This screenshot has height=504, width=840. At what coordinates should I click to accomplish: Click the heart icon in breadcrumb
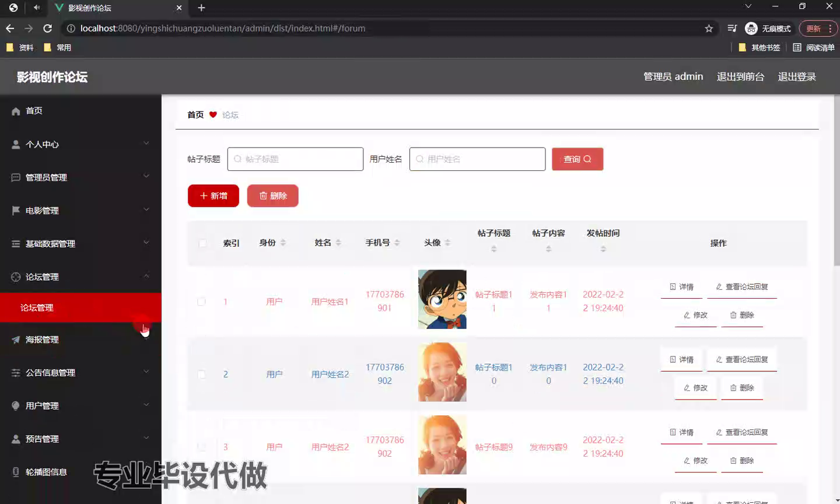(x=213, y=115)
